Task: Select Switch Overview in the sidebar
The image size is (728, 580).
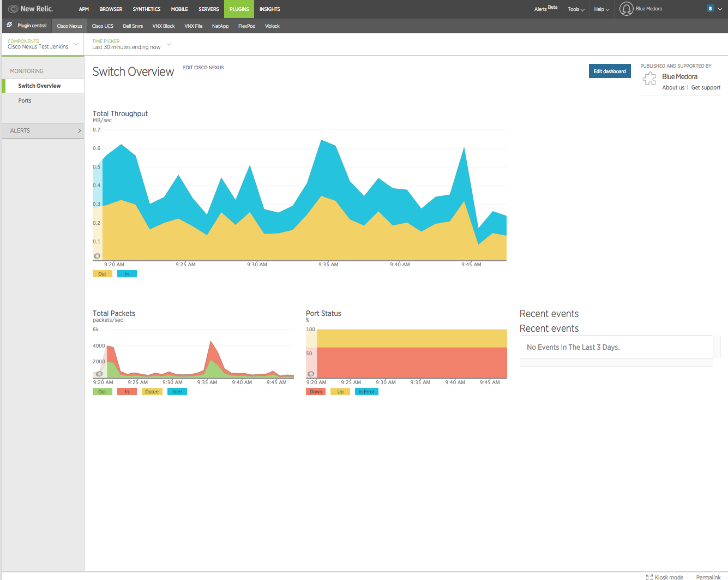Action: (x=43, y=86)
